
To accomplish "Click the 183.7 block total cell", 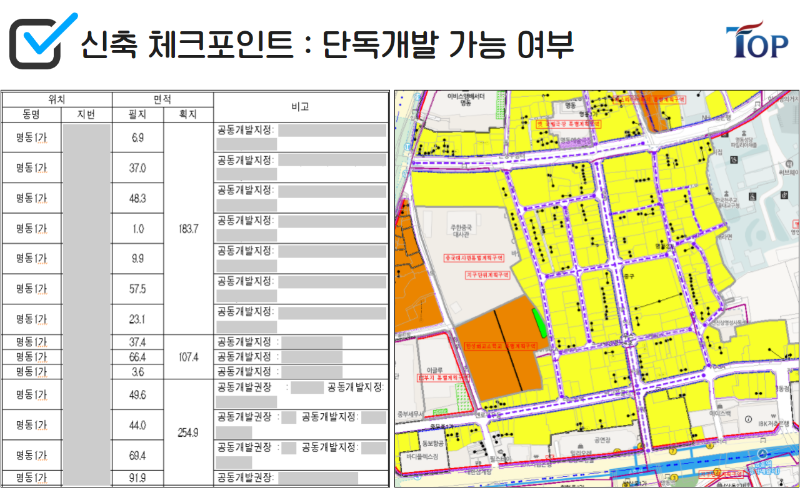I will point(188,229).
